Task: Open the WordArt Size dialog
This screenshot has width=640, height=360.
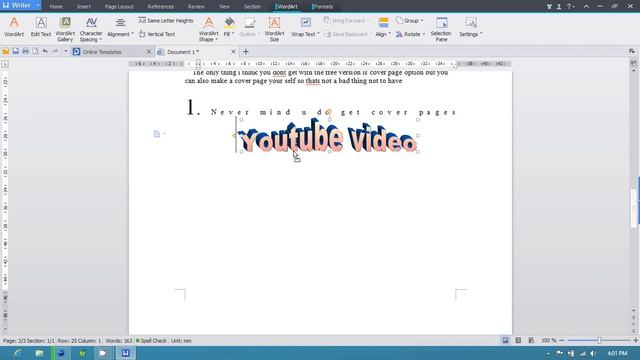Action: (x=274, y=29)
